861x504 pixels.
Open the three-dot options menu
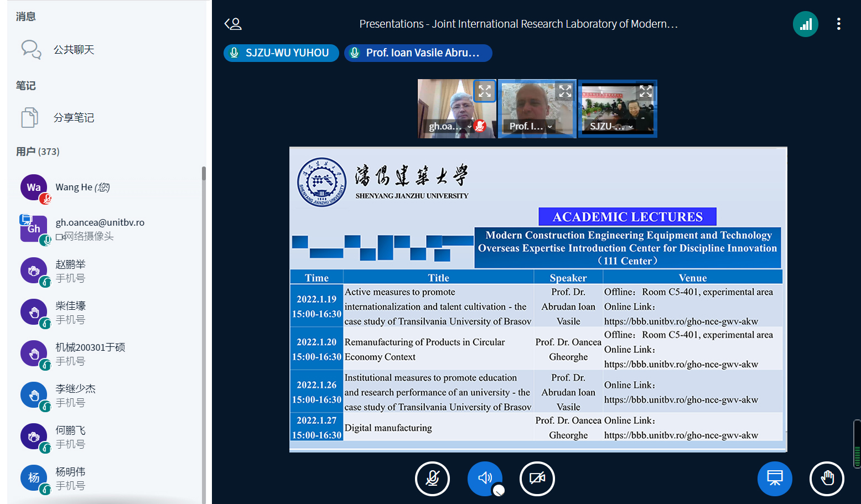point(838,24)
